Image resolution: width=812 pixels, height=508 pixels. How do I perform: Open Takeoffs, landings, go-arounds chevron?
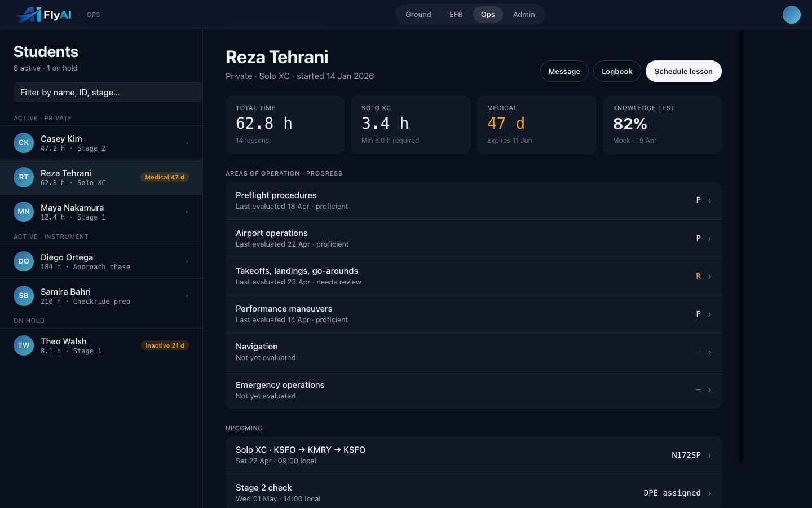(x=709, y=277)
